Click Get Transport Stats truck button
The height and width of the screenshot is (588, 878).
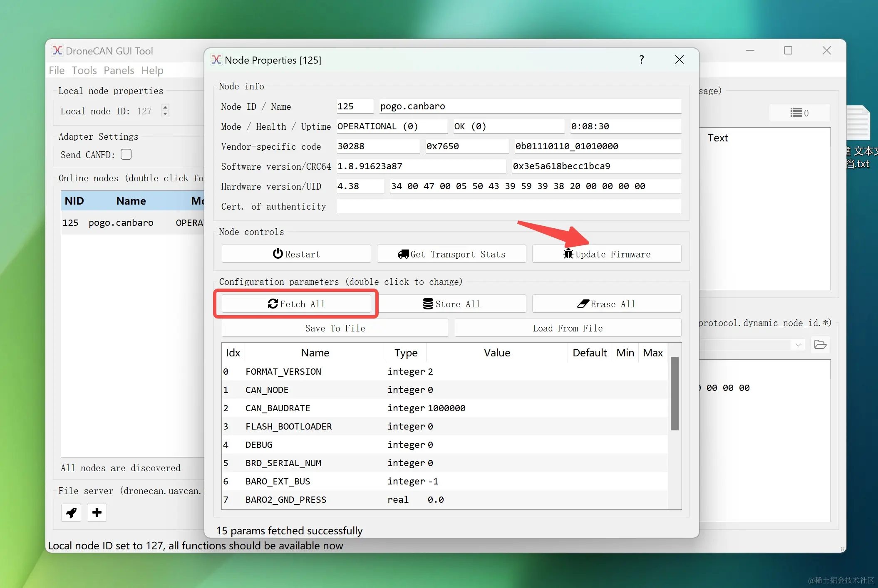pos(451,254)
